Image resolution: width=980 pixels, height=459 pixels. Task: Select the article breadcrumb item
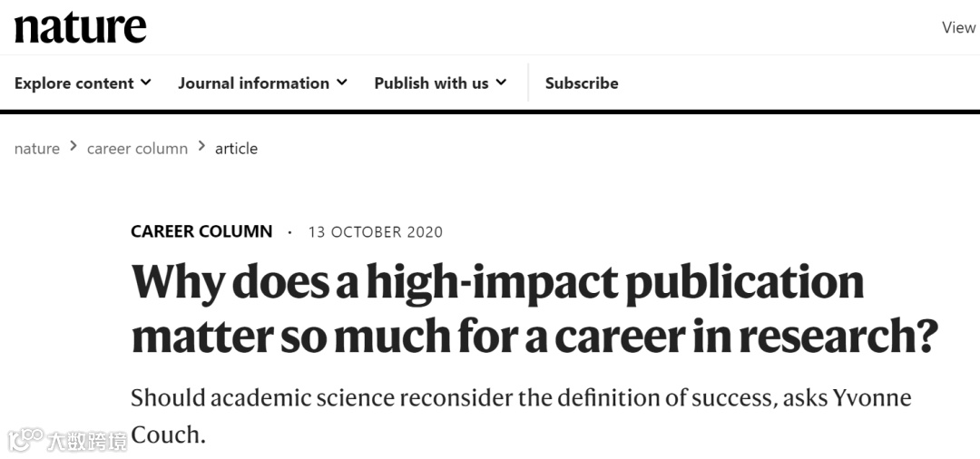click(x=236, y=149)
